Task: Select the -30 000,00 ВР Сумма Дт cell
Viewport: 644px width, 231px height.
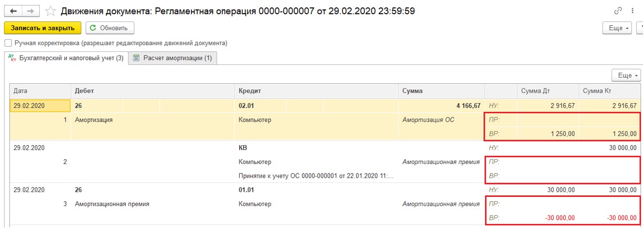Action: (x=549, y=218)
